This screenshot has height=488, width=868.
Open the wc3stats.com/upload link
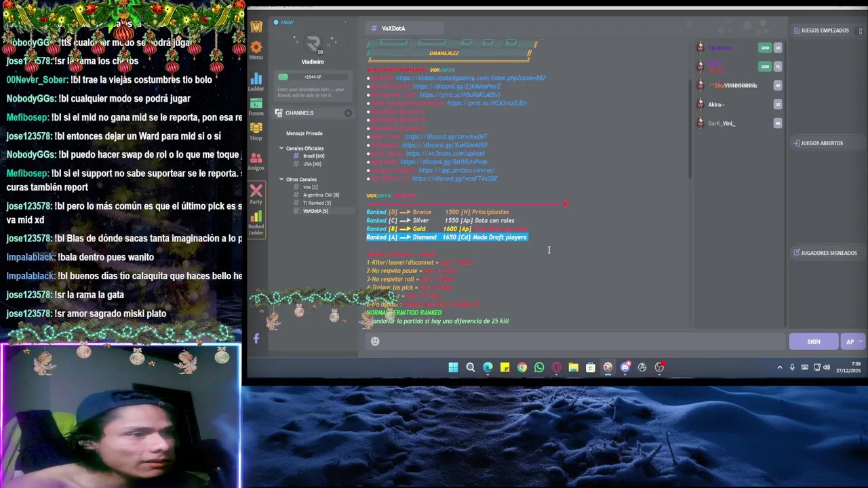446,154
